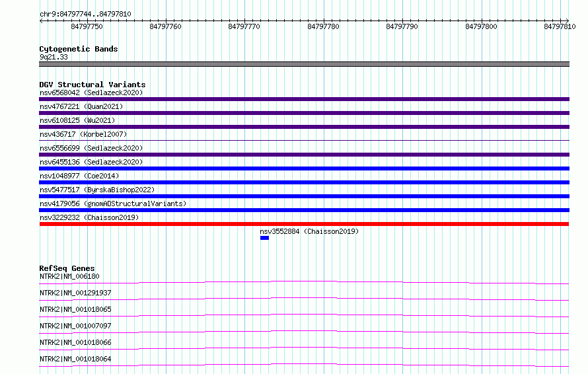
Task: Open the NTRK2|NM_001007097 transcript label
Action: pos(75,326)
